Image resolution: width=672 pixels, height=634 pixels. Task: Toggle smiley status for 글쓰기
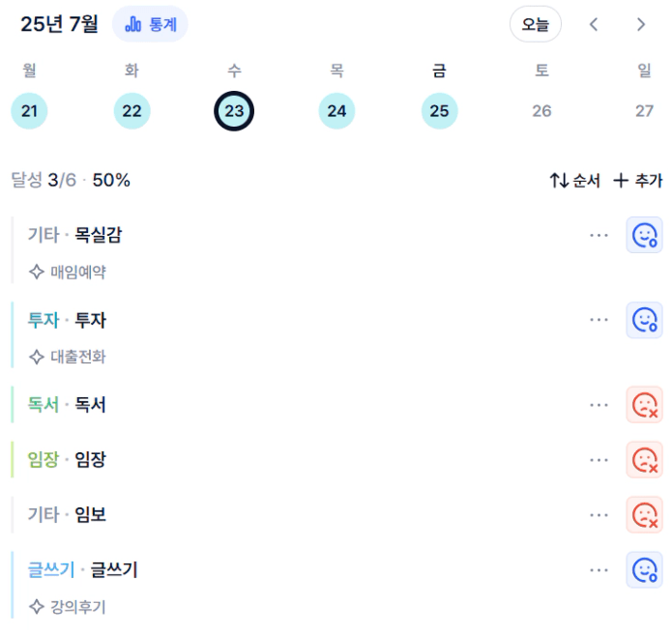(645, 570)
